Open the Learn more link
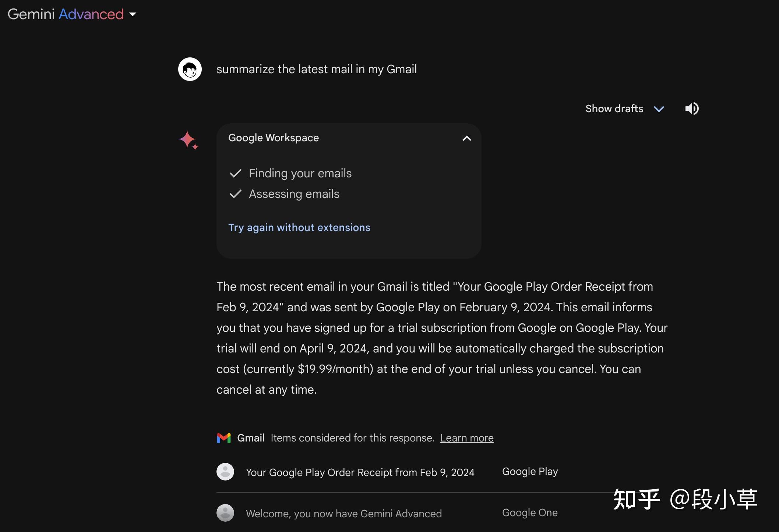The height and width of the screenshot is (532, 779). (x=466, y=438)
